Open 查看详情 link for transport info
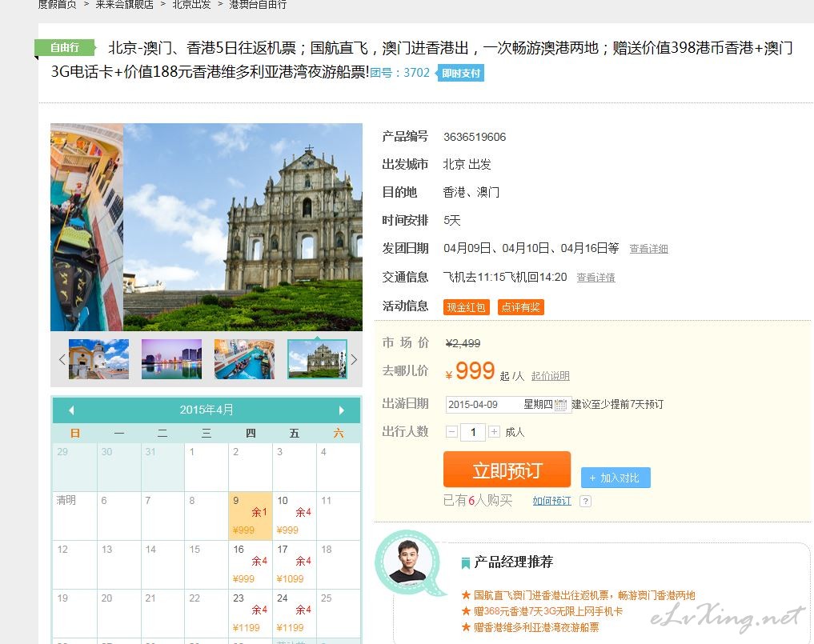Viewport: 814px width, 644px height. pyautogui.click(x=595, y=278)
